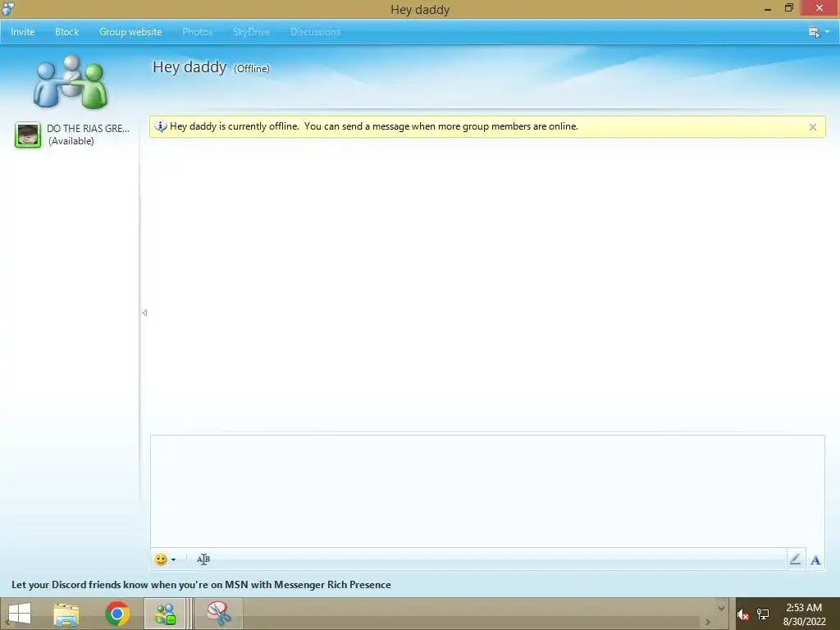This screenshot has width=840, height=630.
Task: Open the Group website link
Action: (130, 32)
